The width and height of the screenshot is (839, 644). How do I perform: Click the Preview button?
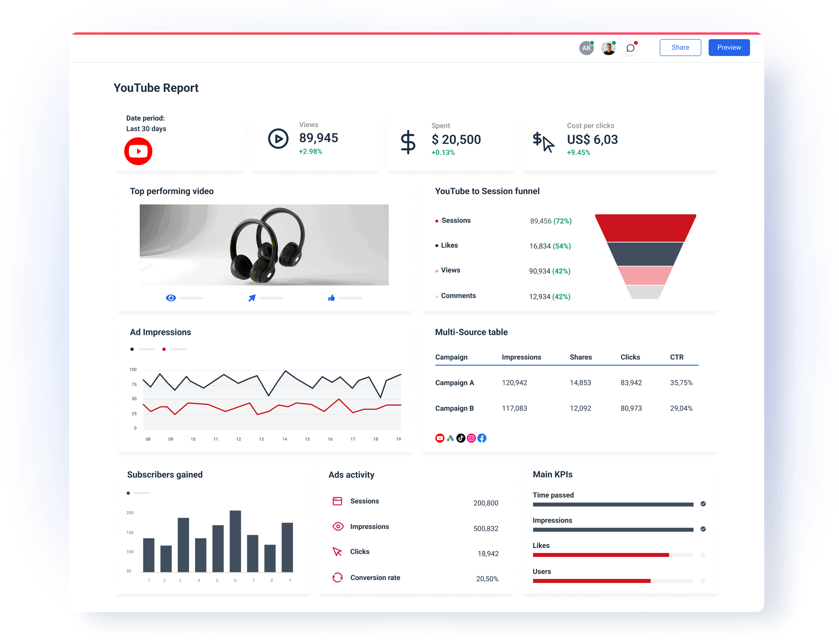(729, 47)
